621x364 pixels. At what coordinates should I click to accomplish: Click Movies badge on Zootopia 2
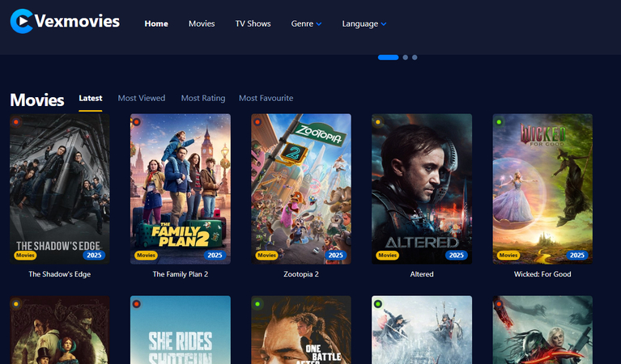tap(267, 255)
